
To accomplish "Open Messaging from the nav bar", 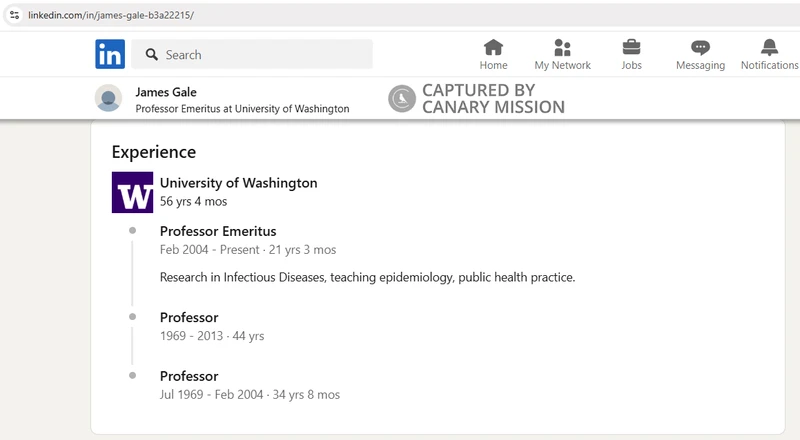I will (x=700, y=55).
